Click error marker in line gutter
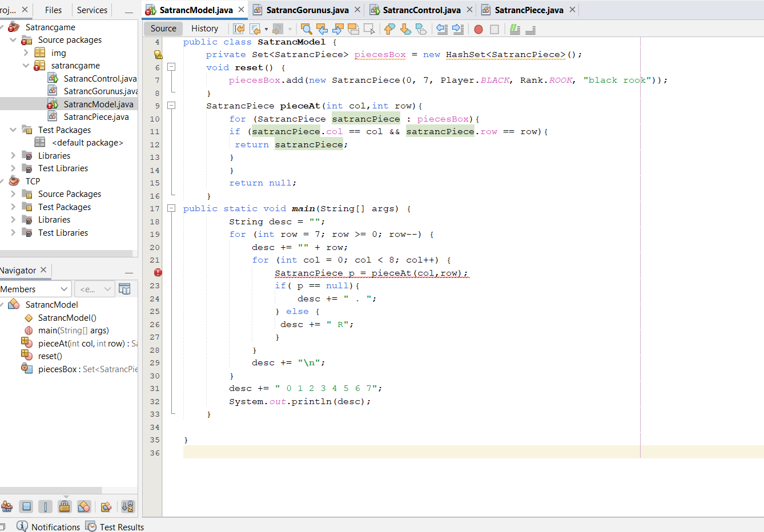 [158, 273]
